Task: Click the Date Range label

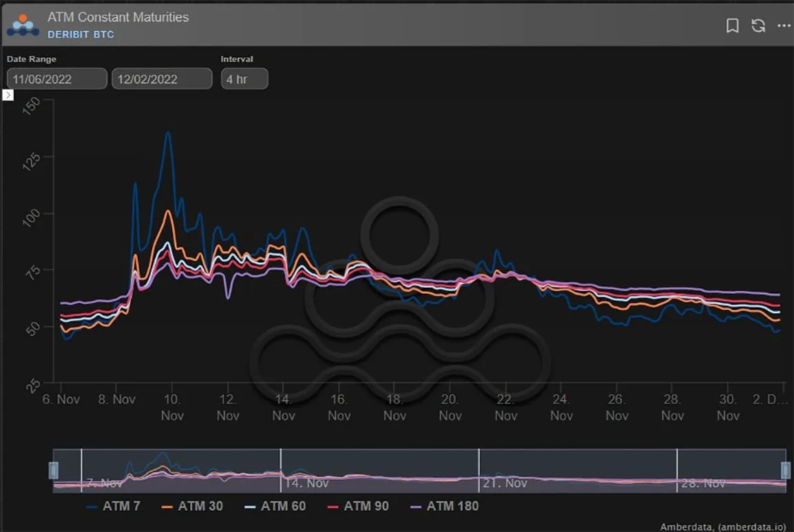Action: (32, 58)
